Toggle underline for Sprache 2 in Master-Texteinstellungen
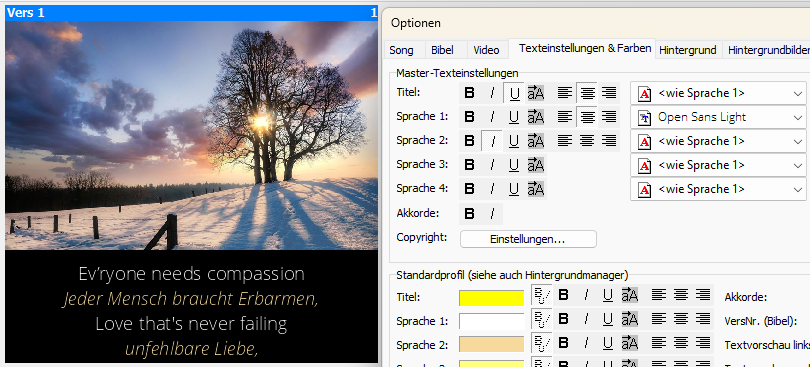 [514, 141]
